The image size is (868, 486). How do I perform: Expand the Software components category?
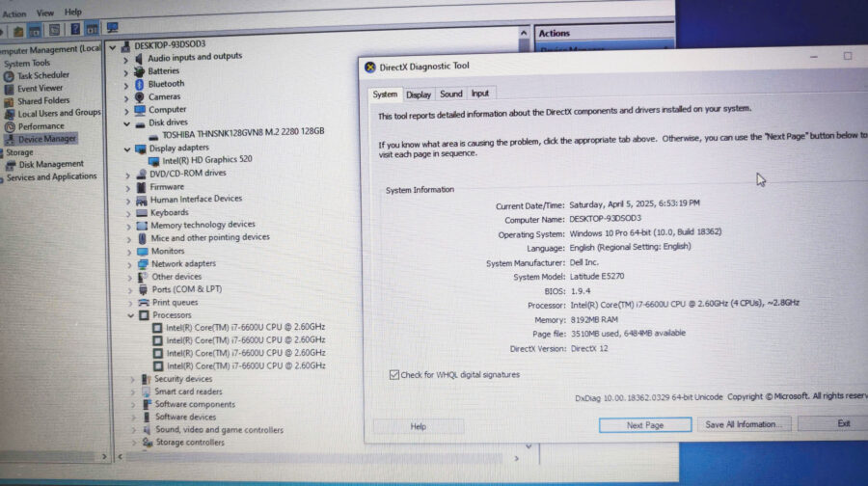(133, 405)
